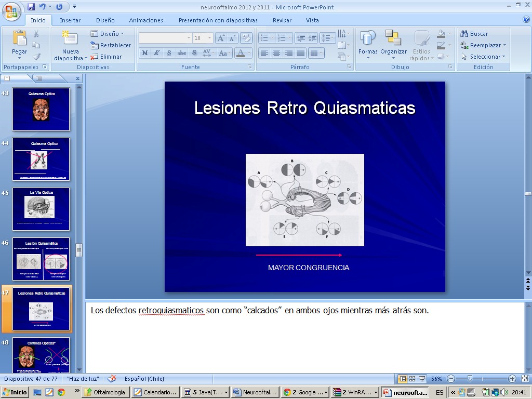
Task: Click the Formas shapes icon
Action: point(368,39)
